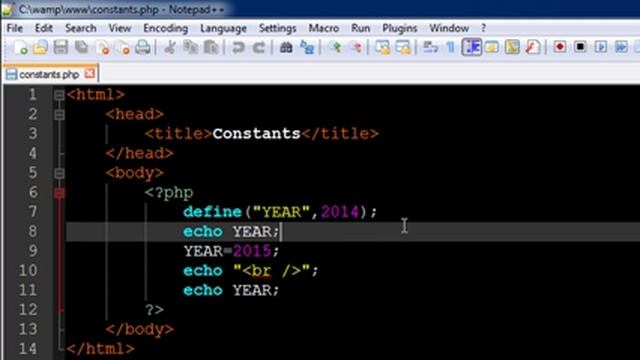The width and height of the screenshot is (640, 360).
Task: Start macro recording with red dot
Action: pyautogui.click(x=560, y=47)
